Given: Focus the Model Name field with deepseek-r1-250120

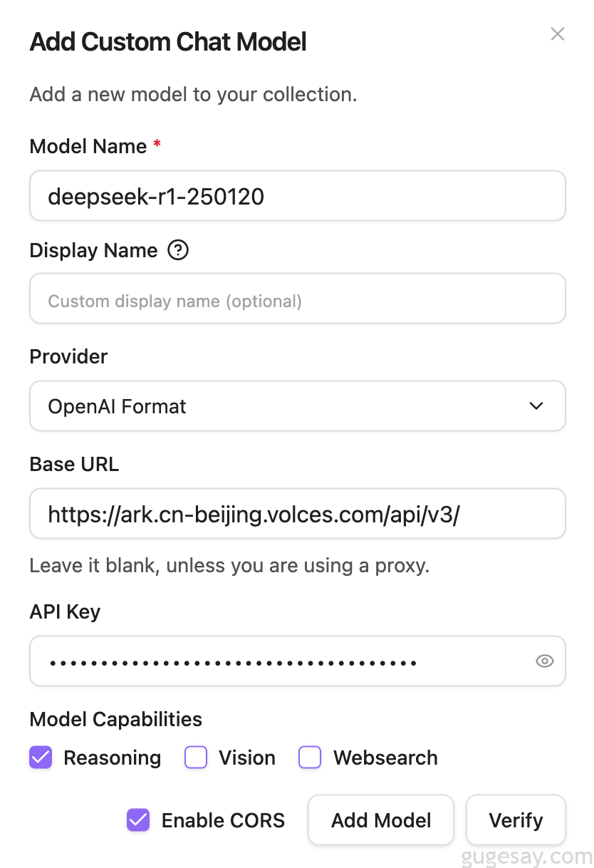Looking at the screenshot, I should pos(298,195).
